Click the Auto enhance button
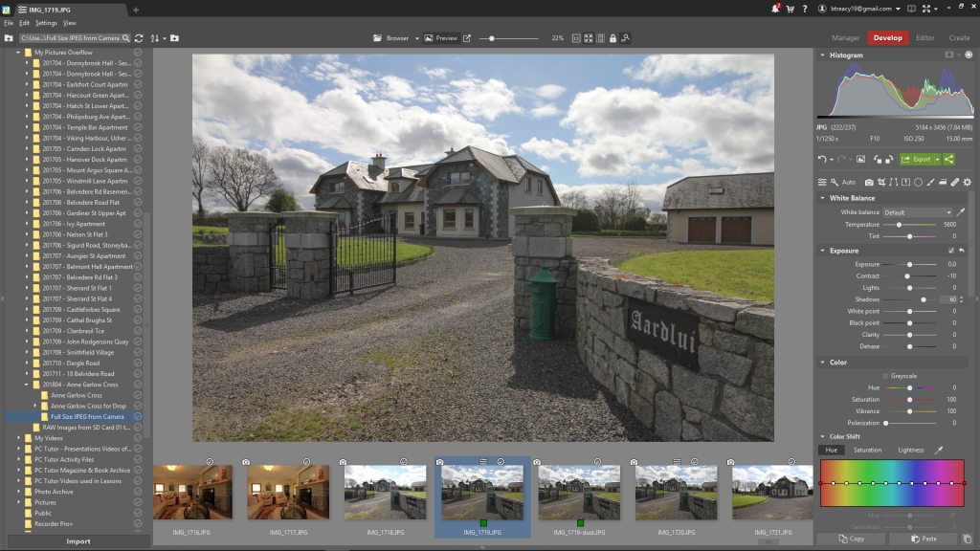Screen dimensions: 980x551 click(x=849, y=183)
